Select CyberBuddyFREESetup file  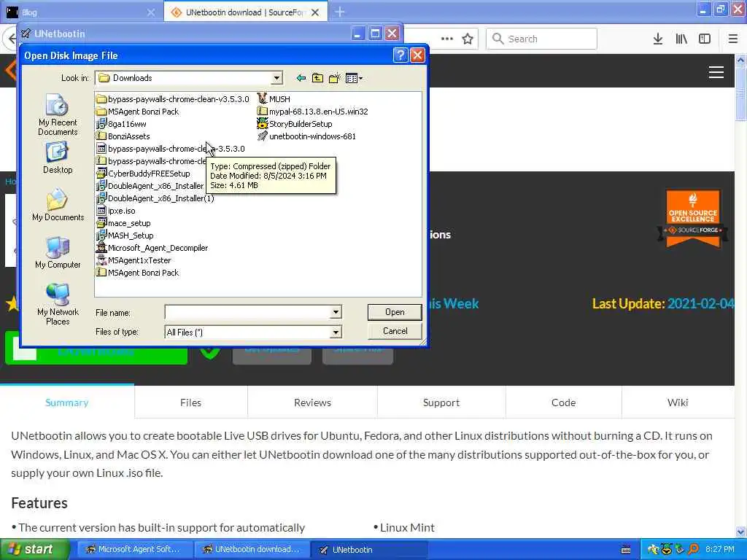pyautogui.click(x=143, y=174)
